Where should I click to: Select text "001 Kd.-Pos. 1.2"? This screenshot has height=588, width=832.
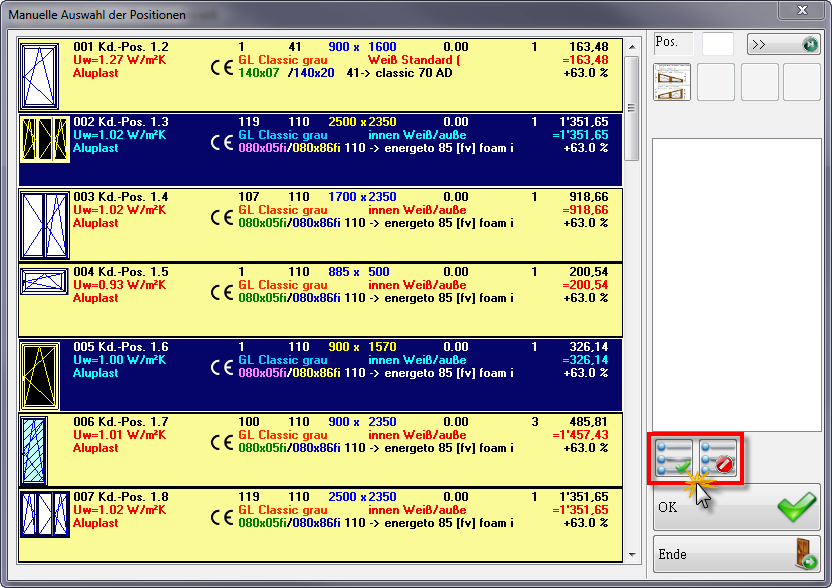[x=121, y=47]
